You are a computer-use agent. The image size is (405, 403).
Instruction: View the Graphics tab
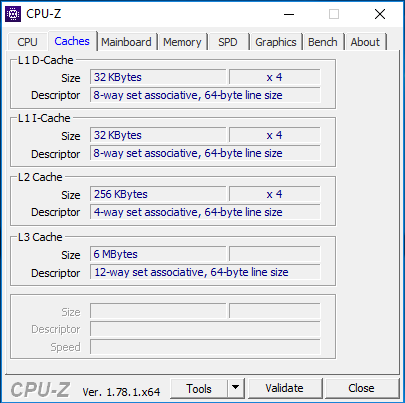click(276, 42)
